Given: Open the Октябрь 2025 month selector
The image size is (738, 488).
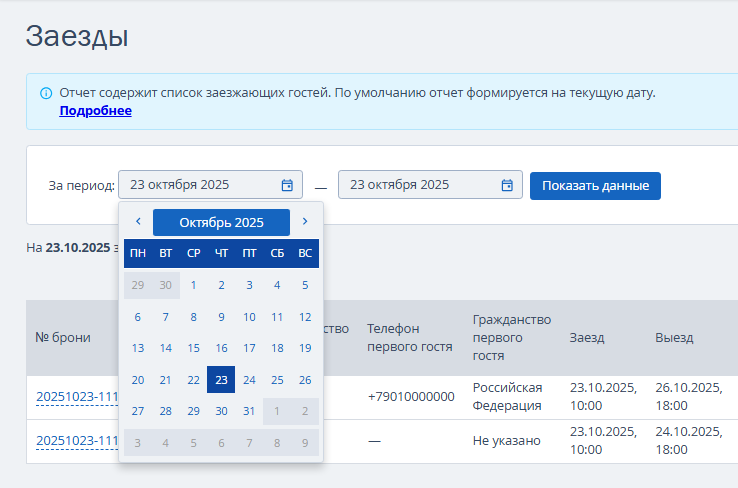Looking at the screenshot, I should click(x=221, y=222).
